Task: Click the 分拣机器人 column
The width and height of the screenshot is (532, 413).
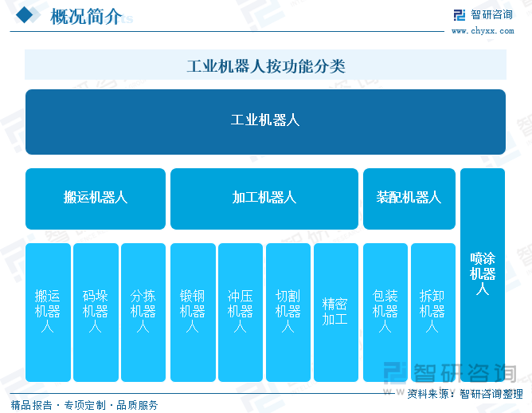Action: pos(143,313)
